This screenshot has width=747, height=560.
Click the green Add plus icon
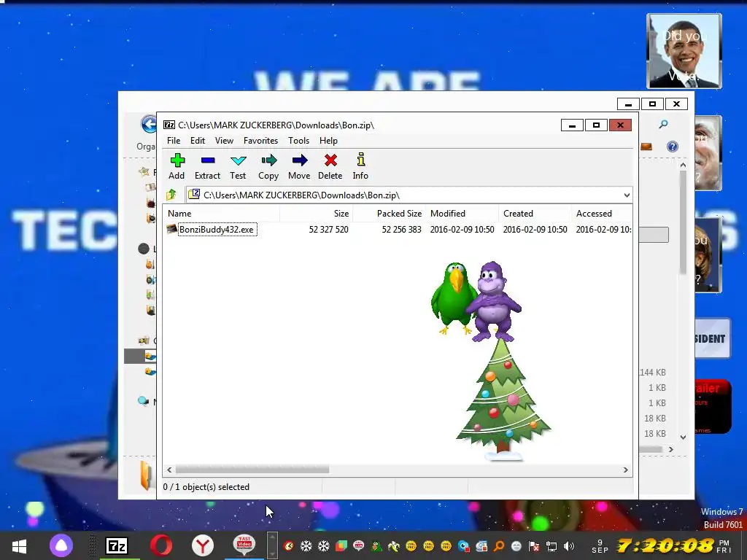click(177, 160)
